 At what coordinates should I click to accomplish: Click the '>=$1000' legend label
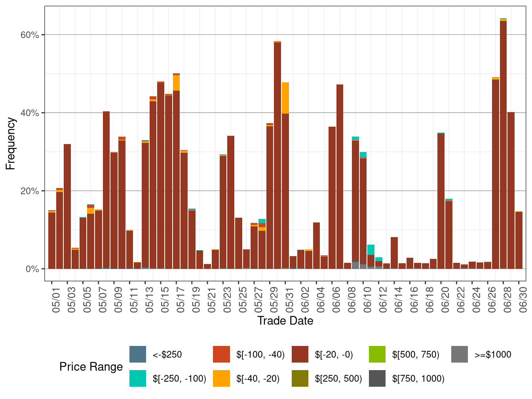click(493, 355)
